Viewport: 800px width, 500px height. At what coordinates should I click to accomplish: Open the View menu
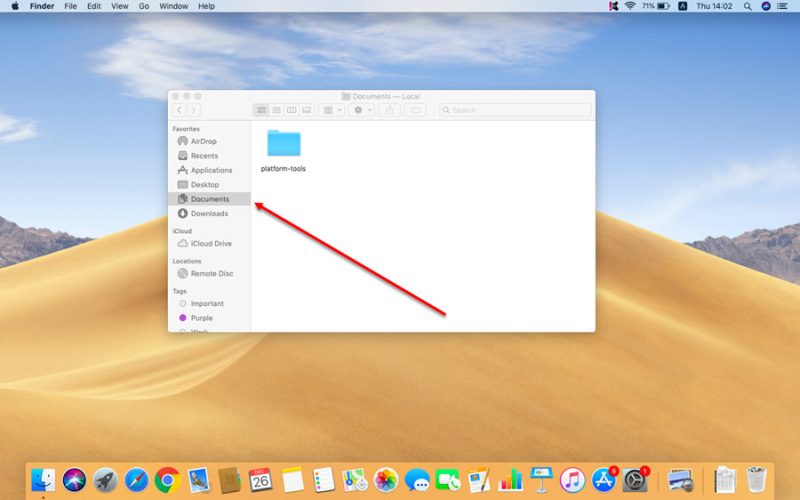coord(119,6)
